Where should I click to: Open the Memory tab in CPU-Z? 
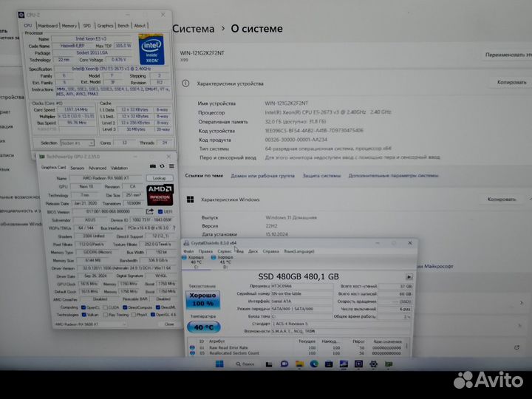coord(69,26)
